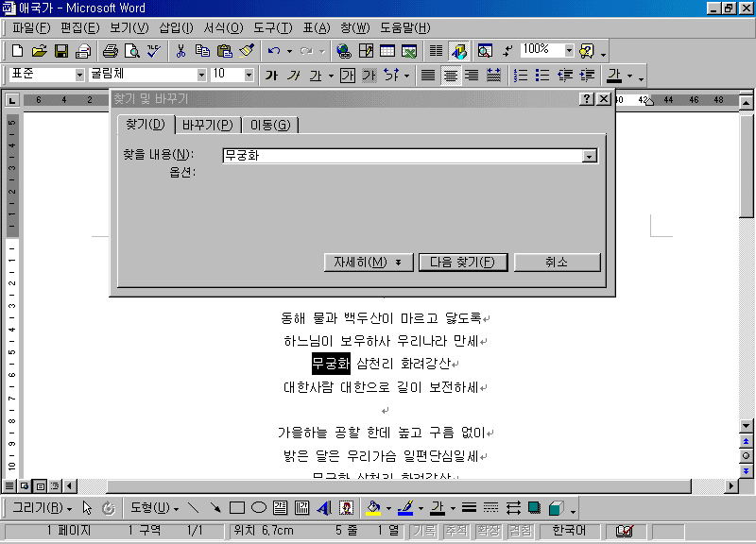Apply character shading
The height and width of the screenshot is (544, 756).
(x=369, y=76)
